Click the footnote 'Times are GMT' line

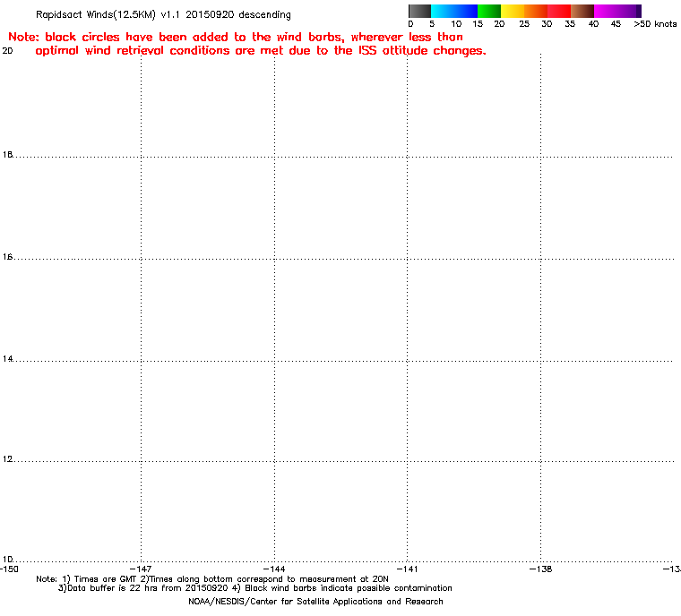point(212,579)
